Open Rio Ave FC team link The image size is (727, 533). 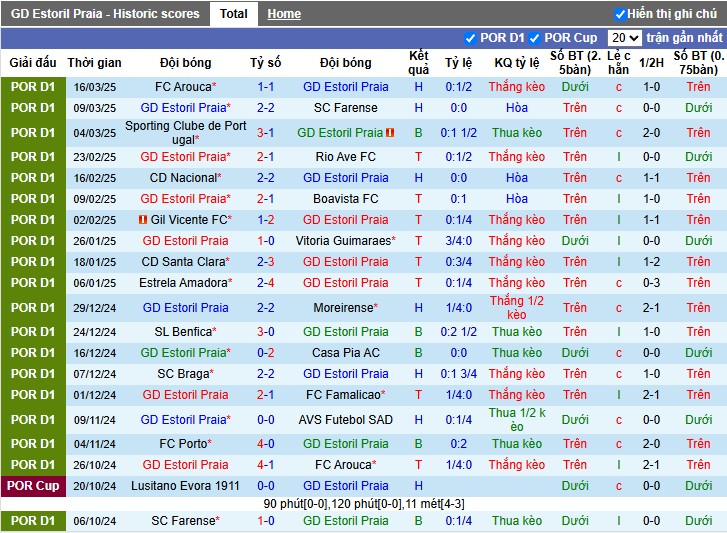pos(345,157)
